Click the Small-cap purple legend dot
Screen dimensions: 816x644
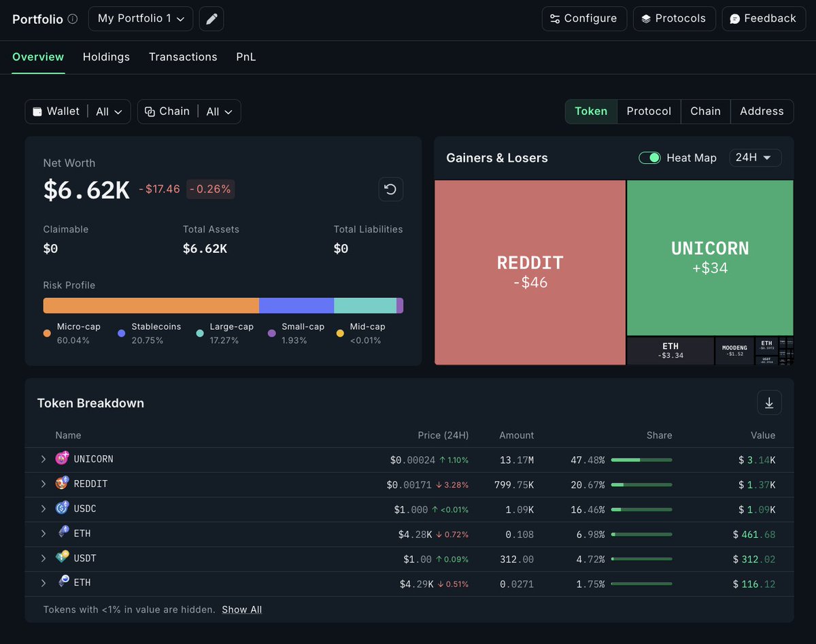[x=272, y=333]
